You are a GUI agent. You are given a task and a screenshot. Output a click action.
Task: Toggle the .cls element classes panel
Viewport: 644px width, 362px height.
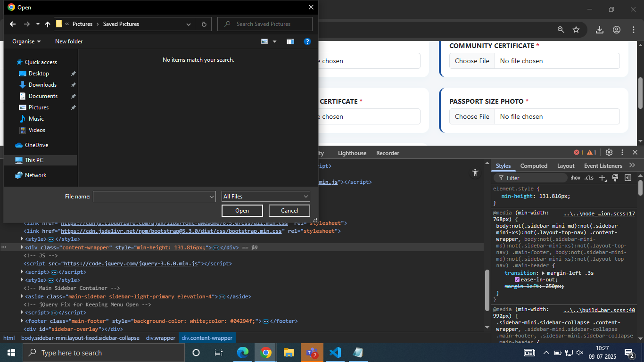(x=589, y=178)
